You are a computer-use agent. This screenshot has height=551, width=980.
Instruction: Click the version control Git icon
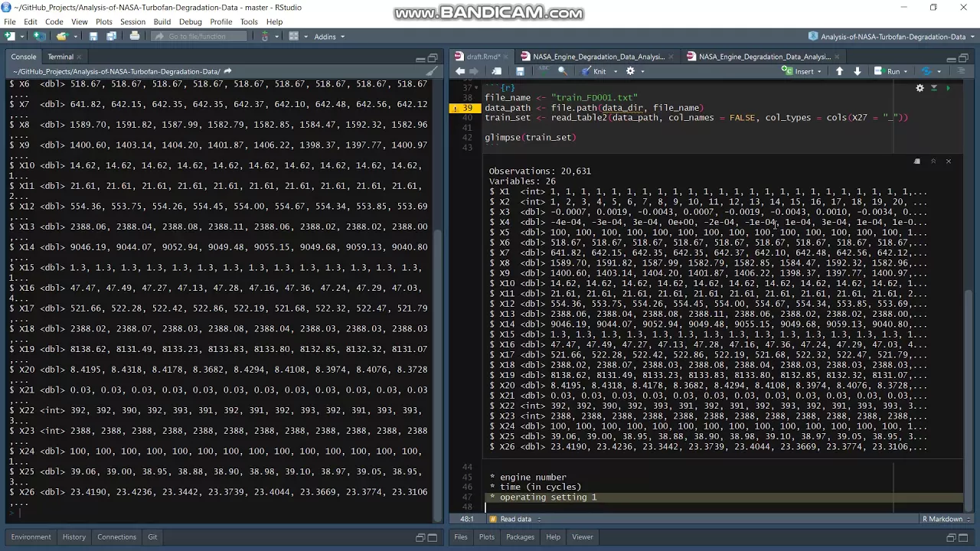tap(266, 36)
